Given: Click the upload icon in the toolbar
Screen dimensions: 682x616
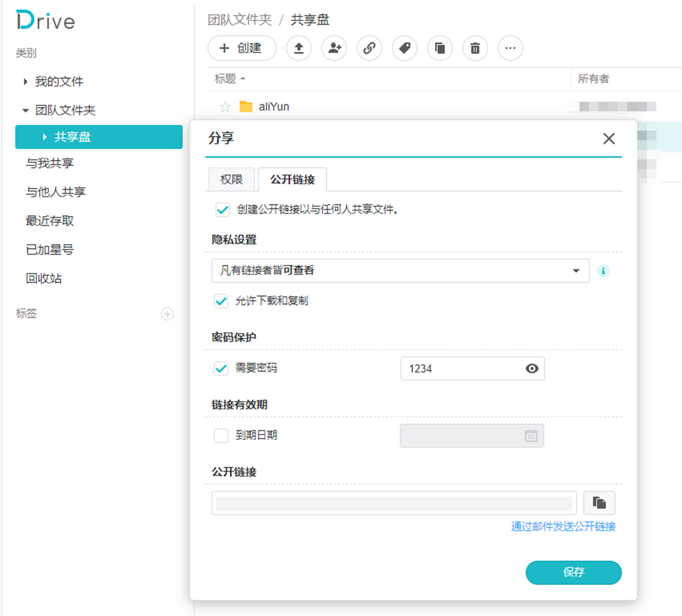Looking at the screenshot, I should [x=299, y=48].
